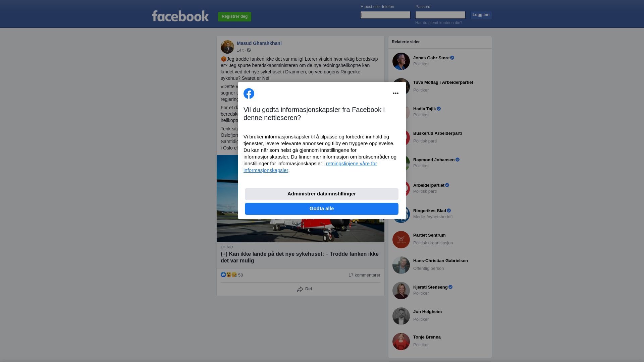This screenshot has height=362, width=644.
Task: Click Jon Helgheim's profile avatar
Action: click(401, 316)
